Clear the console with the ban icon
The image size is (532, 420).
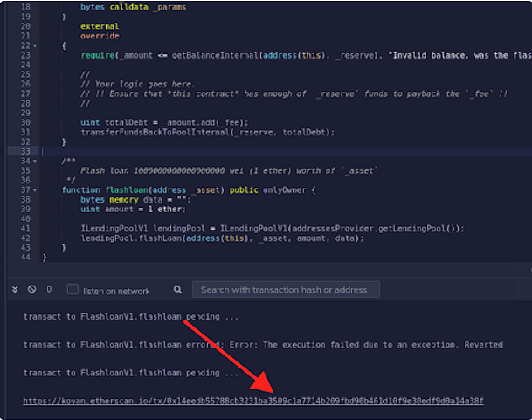31,289
